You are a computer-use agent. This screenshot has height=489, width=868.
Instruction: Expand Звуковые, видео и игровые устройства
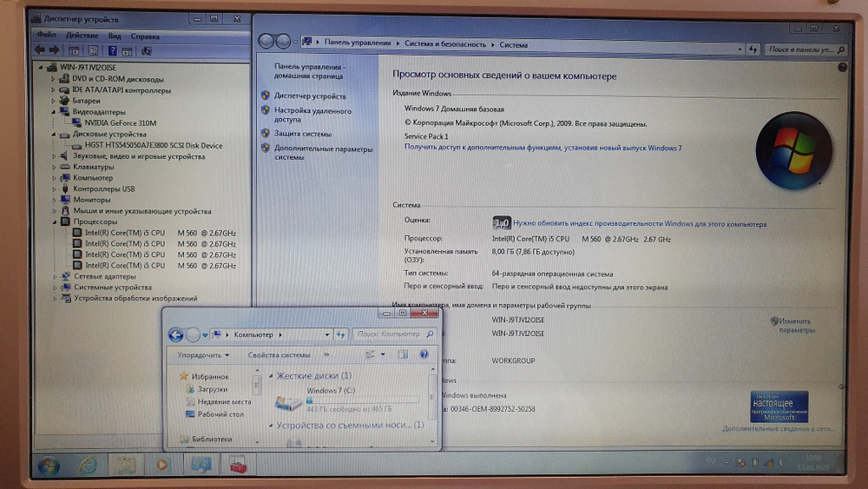coord(54,156)
